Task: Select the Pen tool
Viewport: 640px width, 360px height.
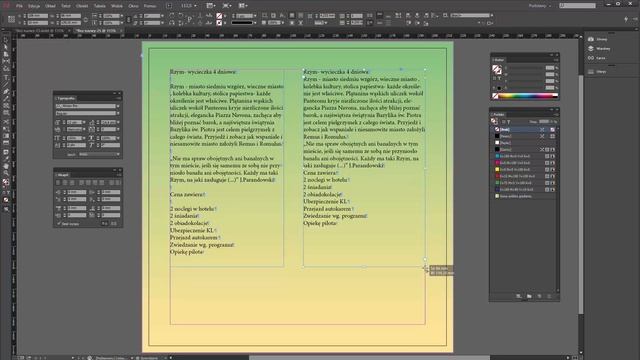Action: 6,91
